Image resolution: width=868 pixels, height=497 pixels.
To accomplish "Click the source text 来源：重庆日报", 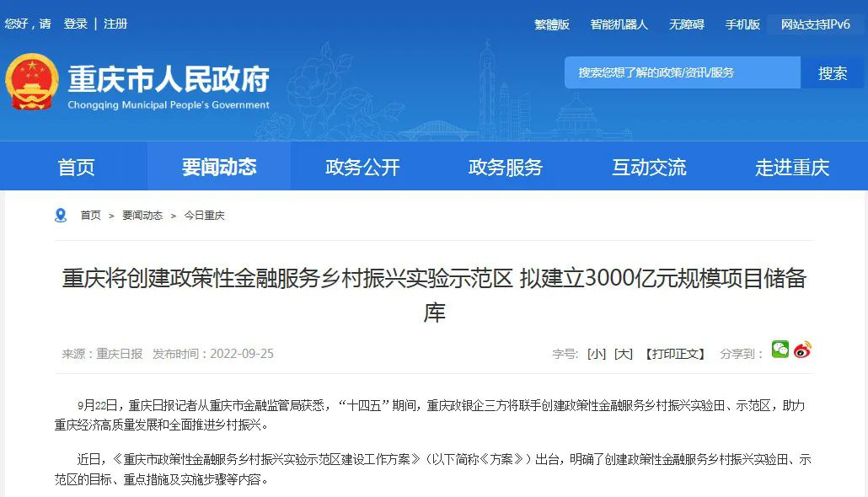I will [103, 354].
